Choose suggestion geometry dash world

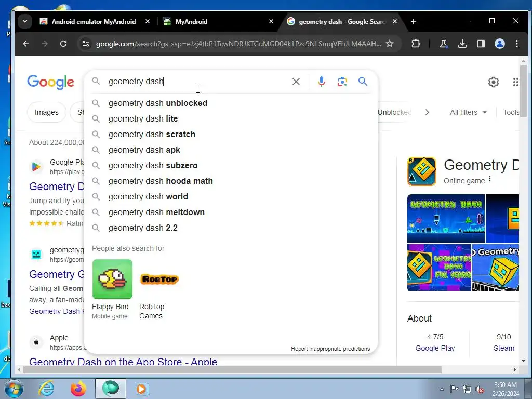click(x=231, y=197)
